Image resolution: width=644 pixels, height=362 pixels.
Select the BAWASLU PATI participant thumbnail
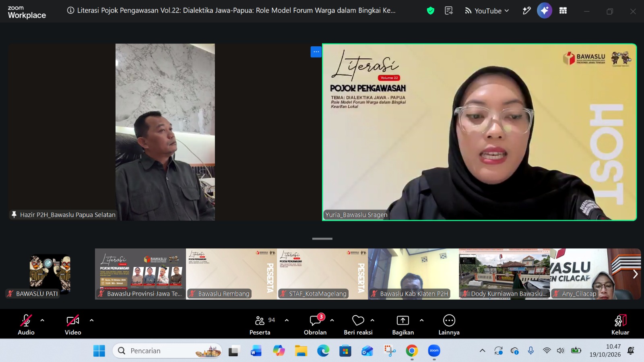(50, 274)
